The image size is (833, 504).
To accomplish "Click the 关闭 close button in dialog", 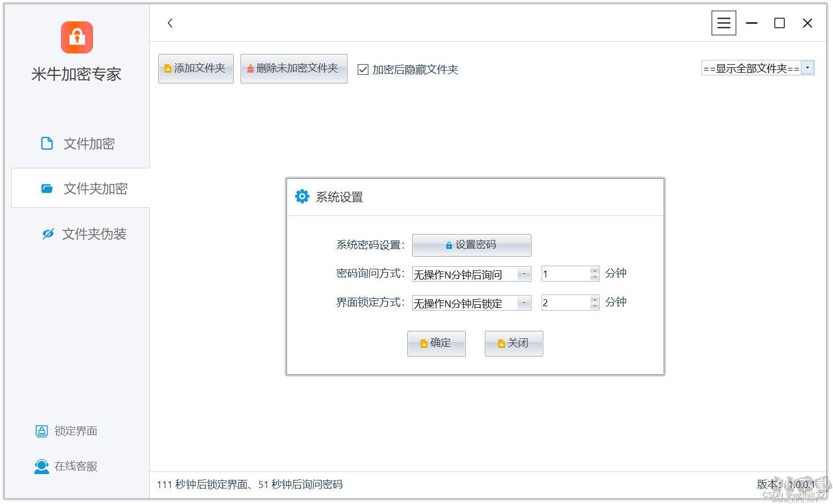I will [x=513, y=343].
